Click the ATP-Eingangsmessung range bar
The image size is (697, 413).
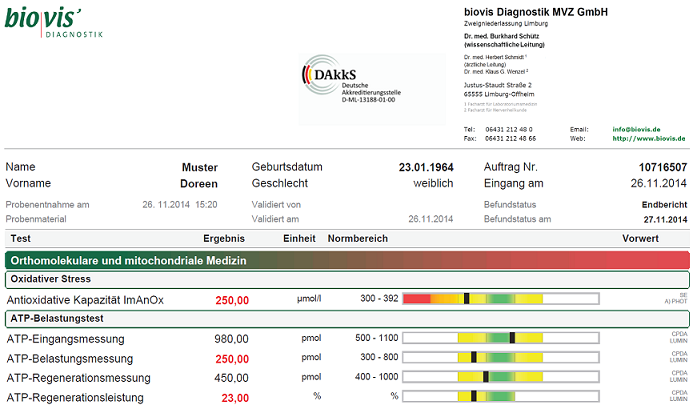[501, 338]
